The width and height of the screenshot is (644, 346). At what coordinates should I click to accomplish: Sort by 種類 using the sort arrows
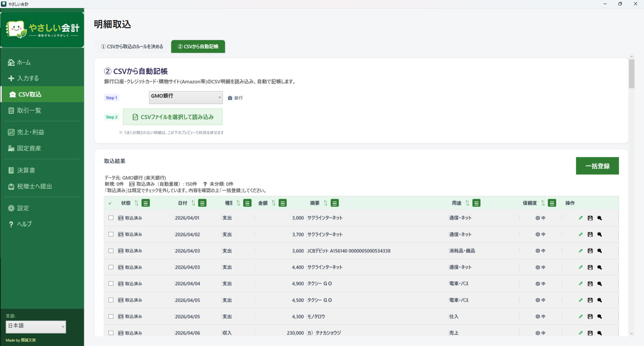coord(238,203)
